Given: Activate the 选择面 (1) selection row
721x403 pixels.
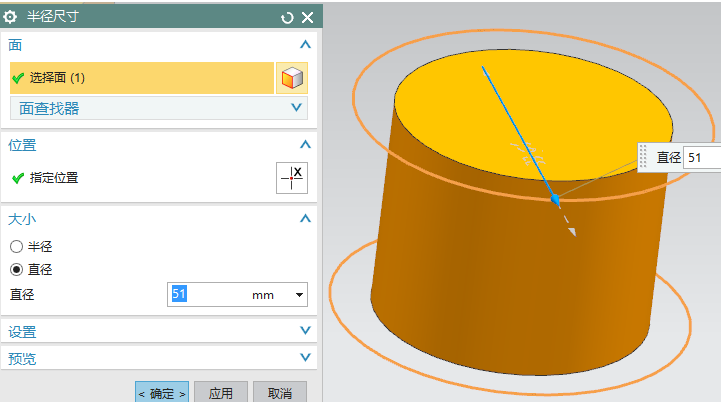Looking at the screenshot, I should (140, 78).
